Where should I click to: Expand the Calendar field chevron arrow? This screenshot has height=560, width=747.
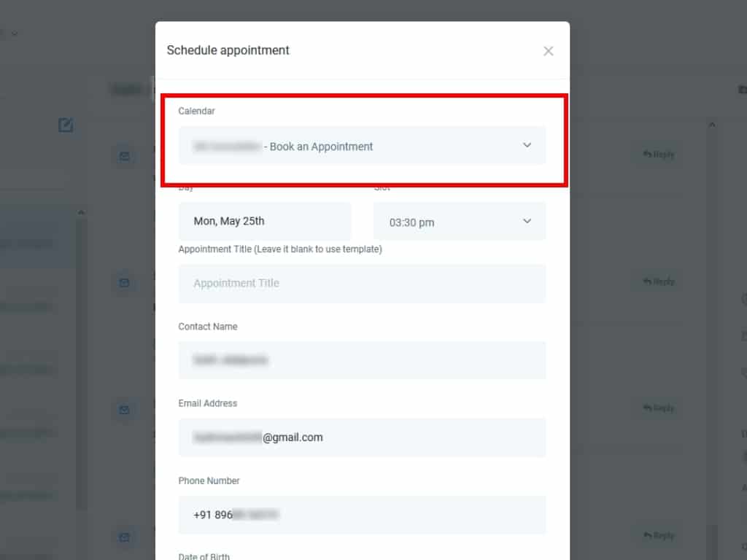click(527, 145)
